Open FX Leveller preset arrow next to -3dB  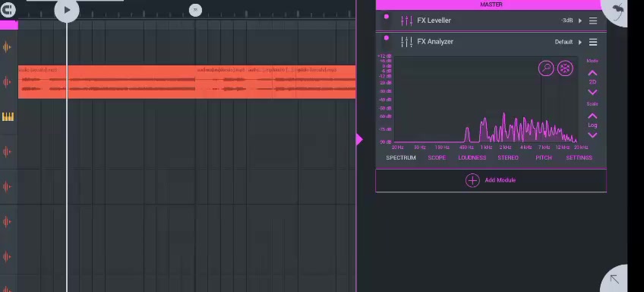[x=580, y=21]
